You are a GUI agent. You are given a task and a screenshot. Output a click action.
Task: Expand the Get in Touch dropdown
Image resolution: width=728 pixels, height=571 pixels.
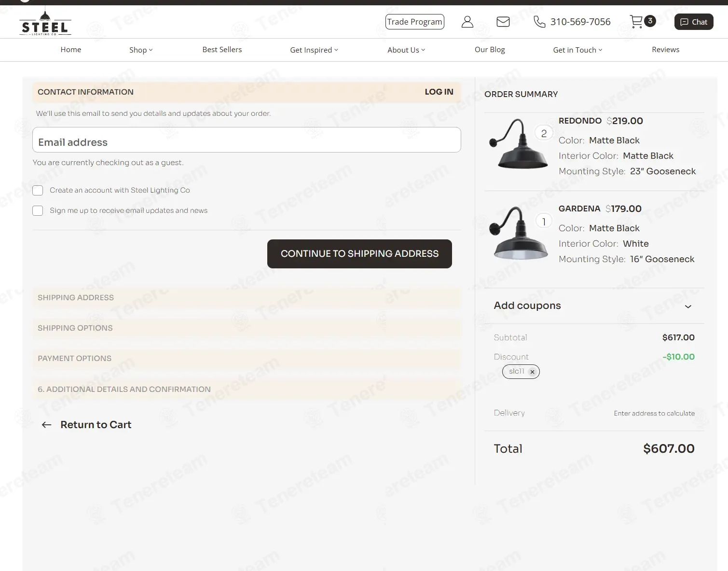(x=577, y=50)
